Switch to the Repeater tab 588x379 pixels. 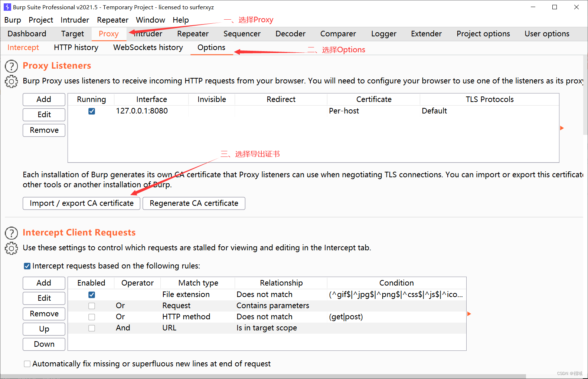[193, 34]
